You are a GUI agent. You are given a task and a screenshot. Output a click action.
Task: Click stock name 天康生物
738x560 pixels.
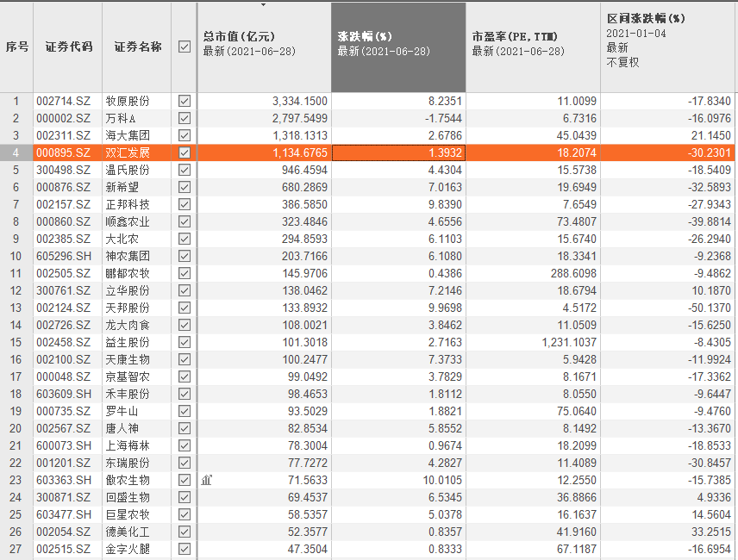128,360
